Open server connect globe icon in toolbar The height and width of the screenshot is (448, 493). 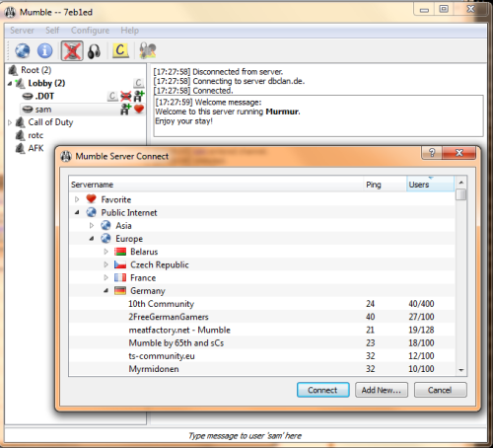[23, 51]
